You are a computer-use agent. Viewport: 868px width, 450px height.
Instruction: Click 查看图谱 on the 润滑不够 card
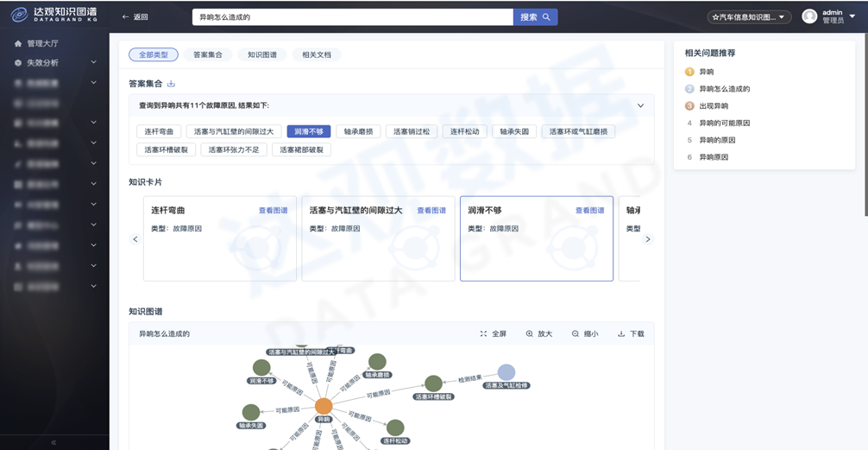(589, 211)
